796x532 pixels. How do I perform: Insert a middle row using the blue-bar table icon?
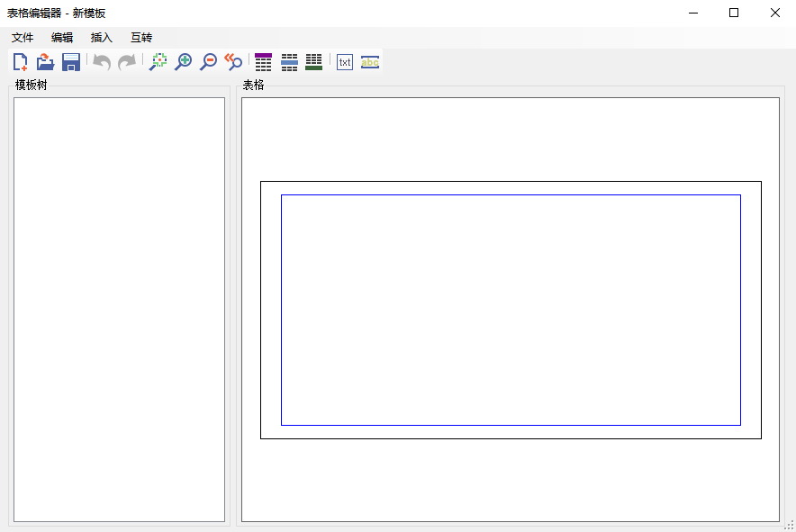coord(289,62)
